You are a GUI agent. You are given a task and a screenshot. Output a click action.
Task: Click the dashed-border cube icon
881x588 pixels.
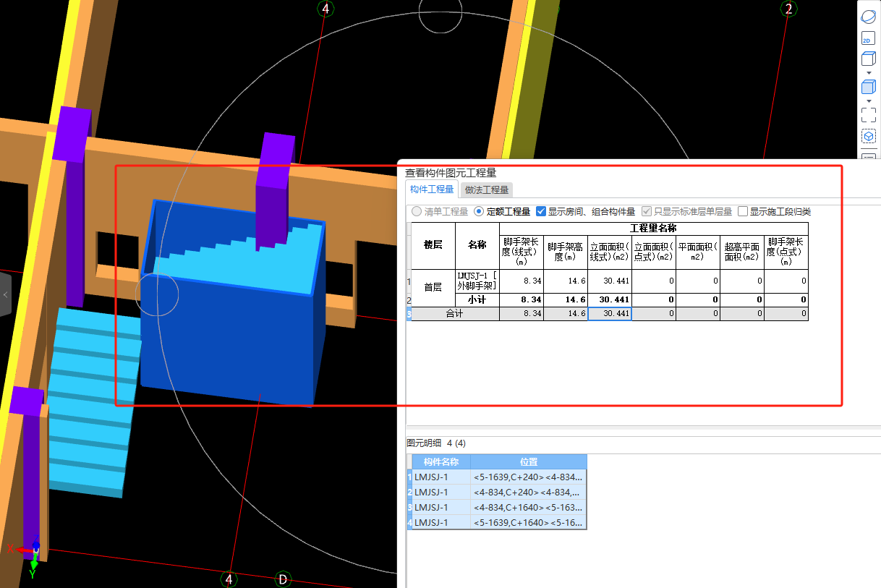point(869,136)
